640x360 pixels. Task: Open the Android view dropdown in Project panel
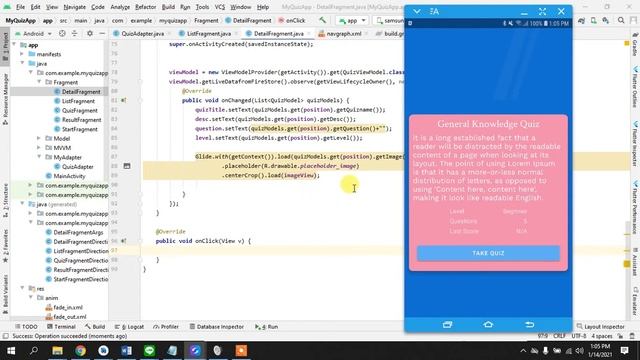33,33
